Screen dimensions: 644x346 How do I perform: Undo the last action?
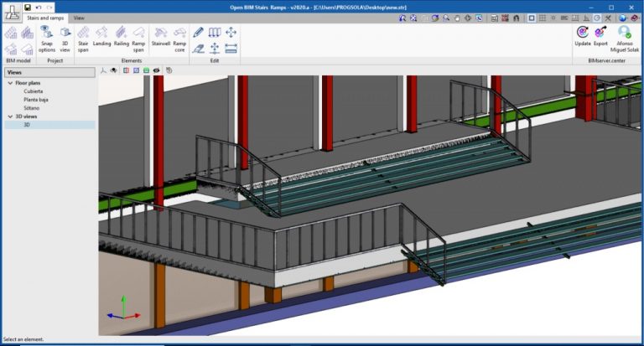39,8
